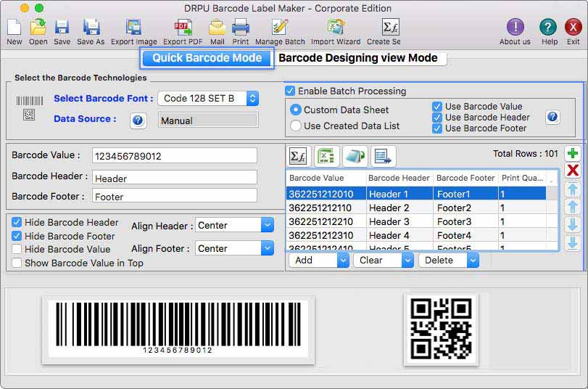Click the sigma series icon above table
The width and height of the screenshot is (588, 389).
coord(299,156)
